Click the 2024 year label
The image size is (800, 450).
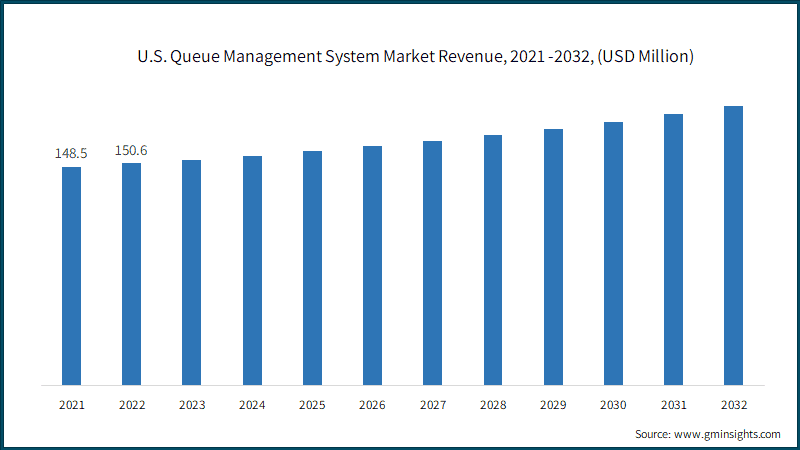point(252,405)
